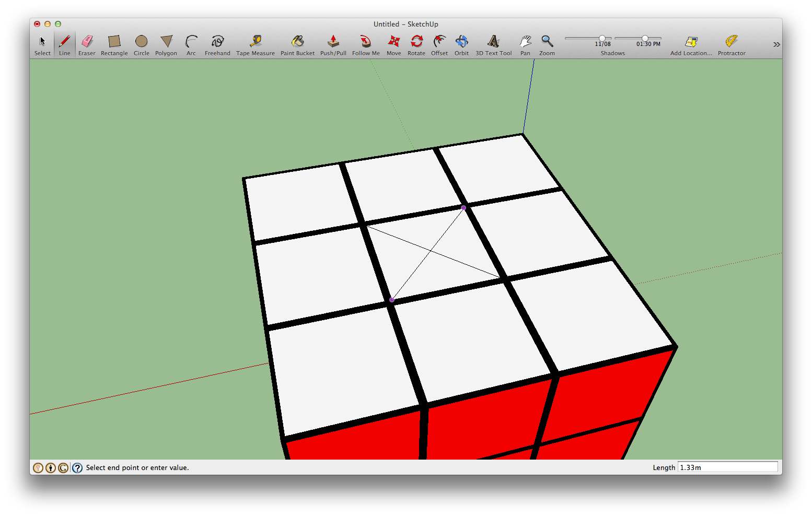Click Add Location toolbar icon
The height and width of the screenshot is (516, 812).
point(691,45)
